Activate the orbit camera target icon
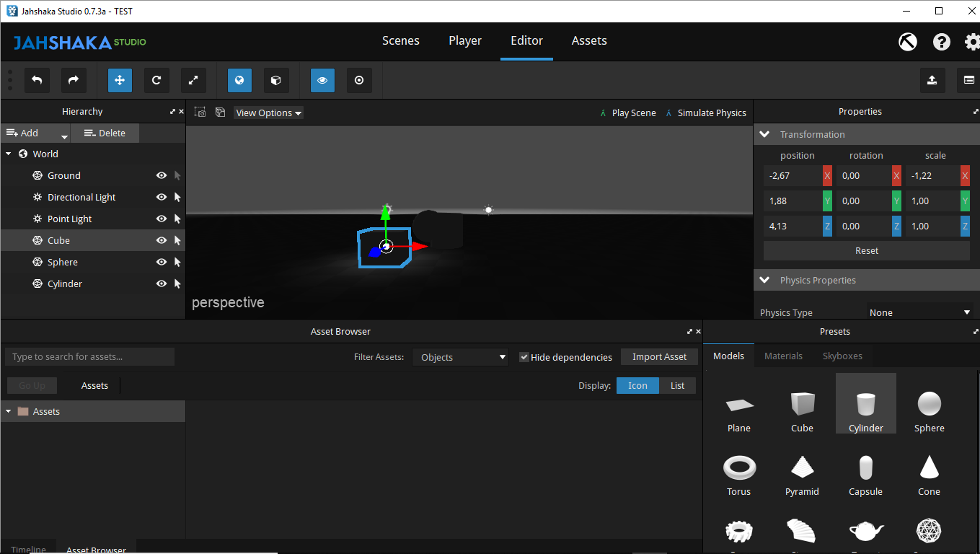The image size is (980, 554). pos(359,80)
